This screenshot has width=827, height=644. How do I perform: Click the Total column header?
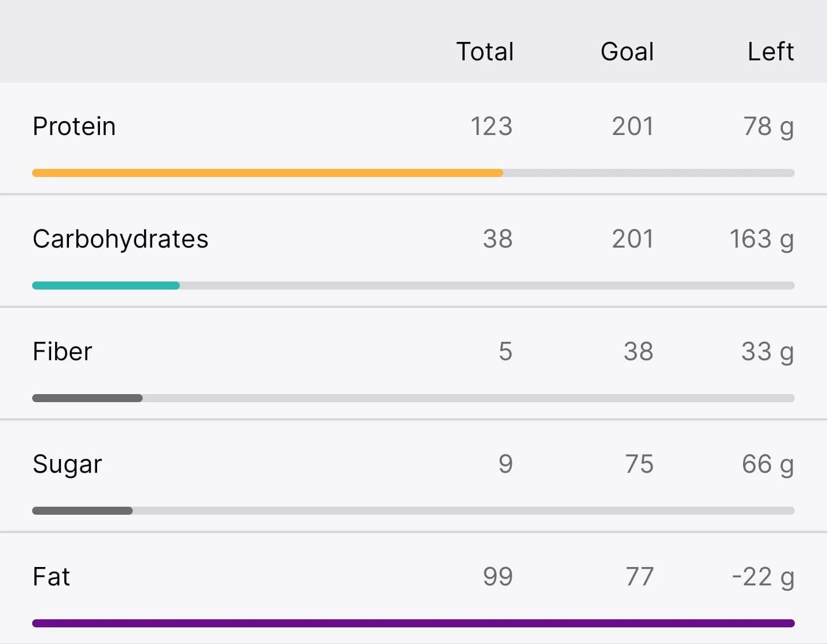click(x=485, y=52)
